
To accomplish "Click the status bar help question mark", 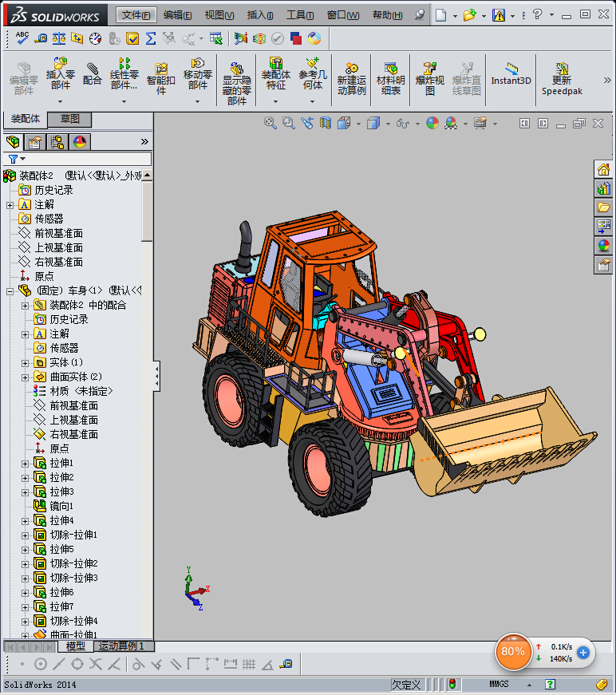I will [550, 685].
